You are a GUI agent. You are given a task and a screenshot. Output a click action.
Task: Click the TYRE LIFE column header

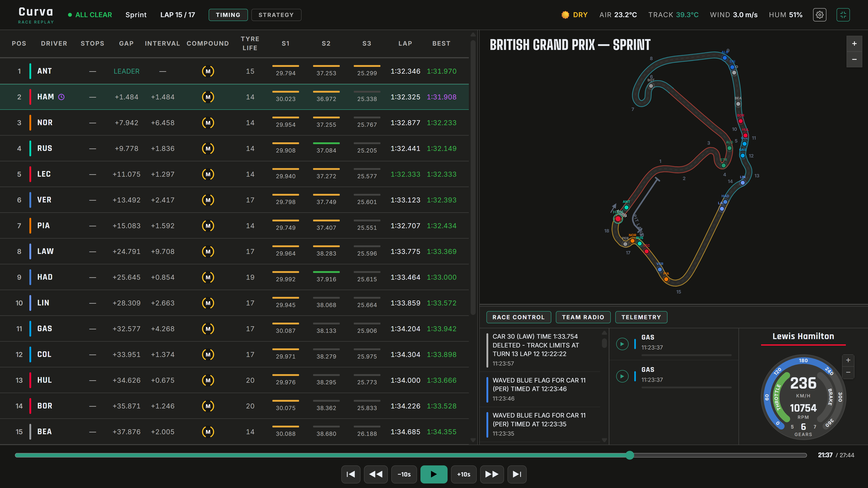click(x=250, y=43)
